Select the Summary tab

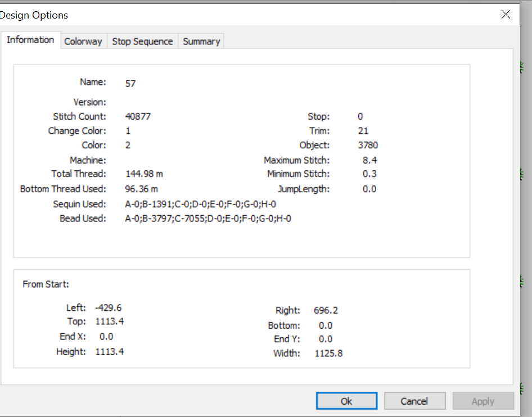pos(201,42)
